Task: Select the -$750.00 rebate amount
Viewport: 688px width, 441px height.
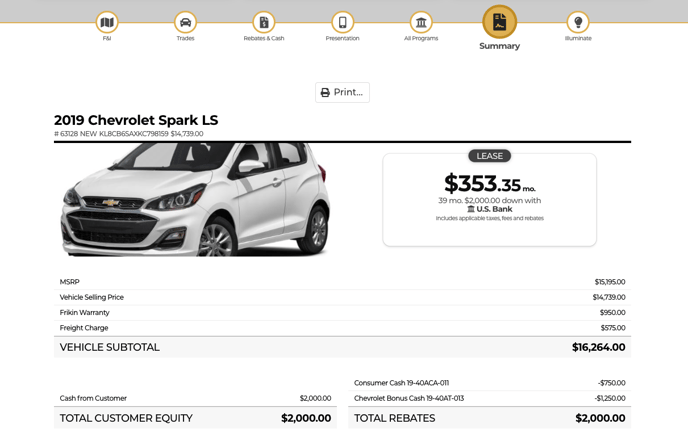Action: [612, 383]
